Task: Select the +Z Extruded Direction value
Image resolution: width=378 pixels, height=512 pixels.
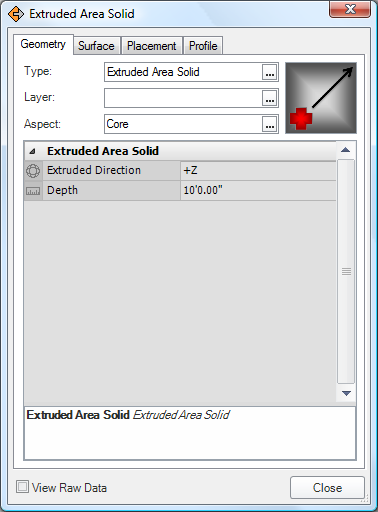Action: [x=258, y=171]
